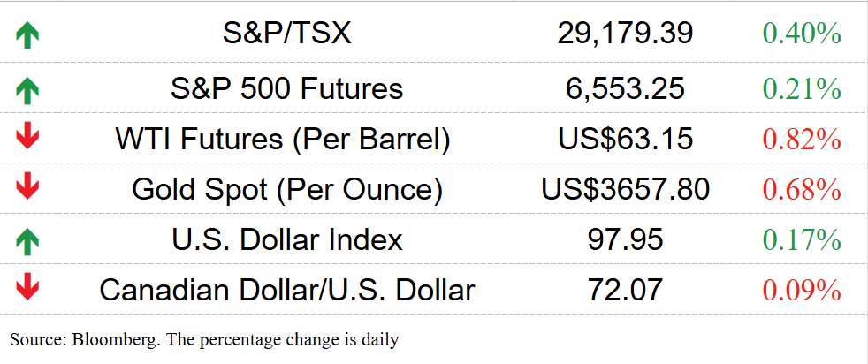
Task: Click red down arrow for Canadian Dollar/U.S. Dollar
Action: (x=27, y=288)
